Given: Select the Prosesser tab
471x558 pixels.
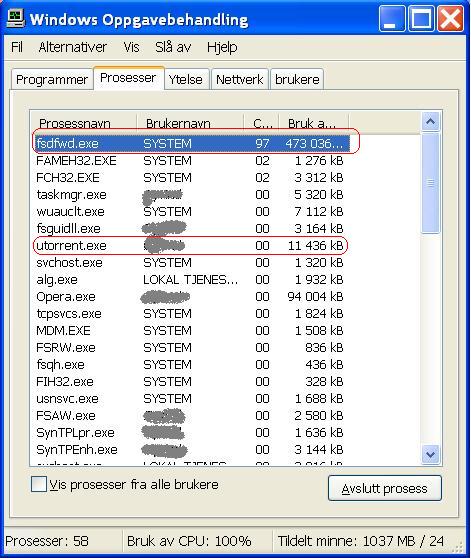Looking at the screenshot, I should coord(128,78).
